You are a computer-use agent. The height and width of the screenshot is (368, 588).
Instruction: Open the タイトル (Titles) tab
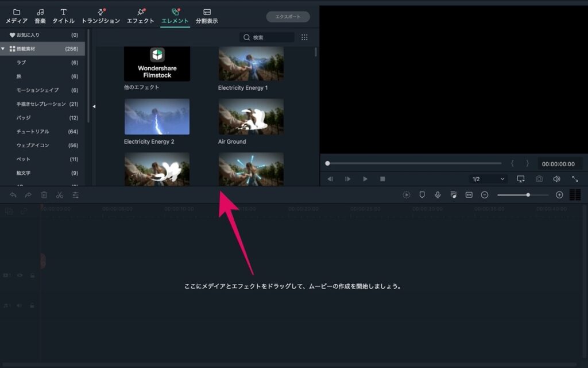[63, 17]
